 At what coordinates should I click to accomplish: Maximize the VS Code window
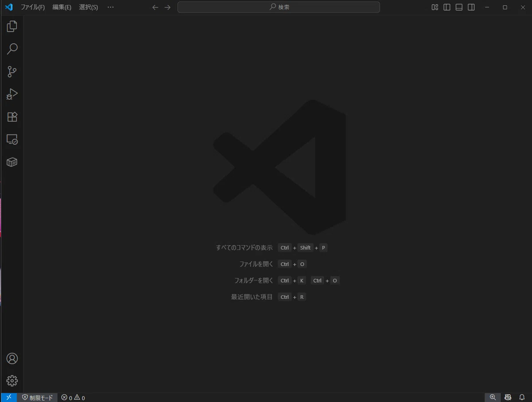pyautogui.click(x=505, y=7)
